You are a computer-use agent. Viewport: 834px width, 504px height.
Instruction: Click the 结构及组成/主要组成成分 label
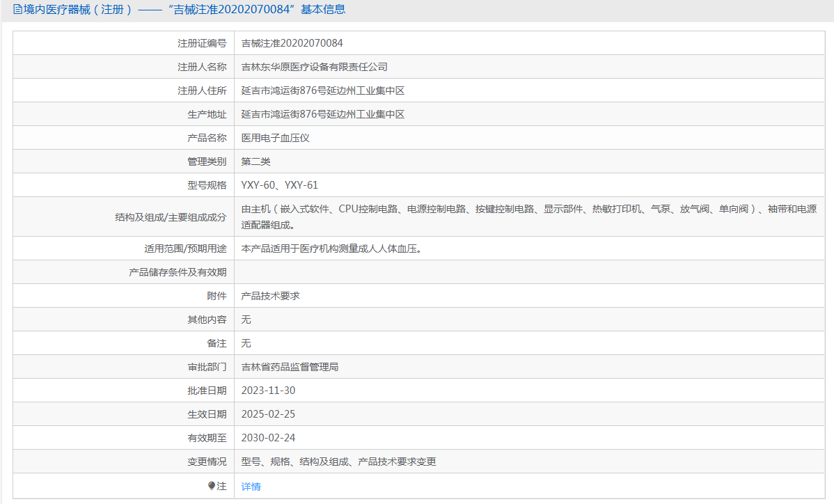click(171, 217)
